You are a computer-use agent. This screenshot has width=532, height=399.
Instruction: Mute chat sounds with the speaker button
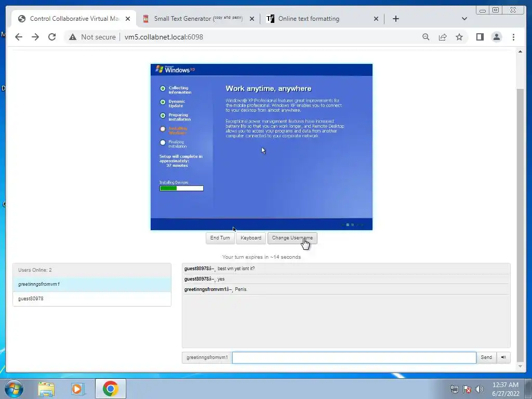503,357
